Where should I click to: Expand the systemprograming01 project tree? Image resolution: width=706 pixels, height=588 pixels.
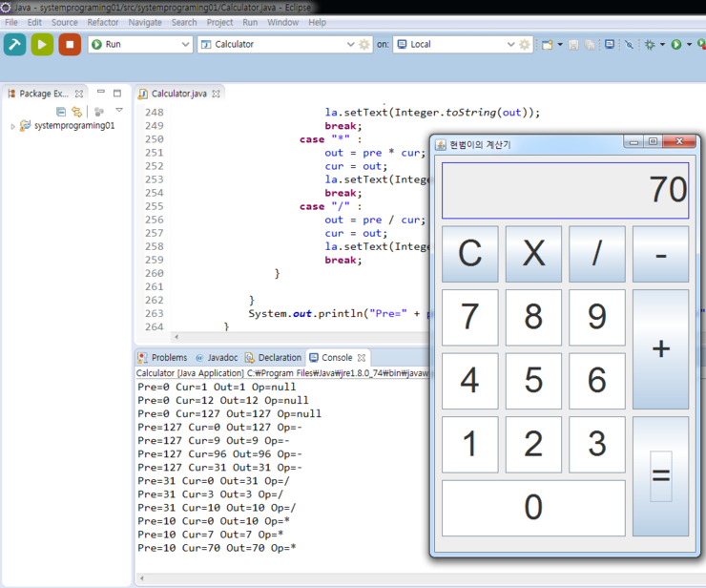tap(12, 127)
